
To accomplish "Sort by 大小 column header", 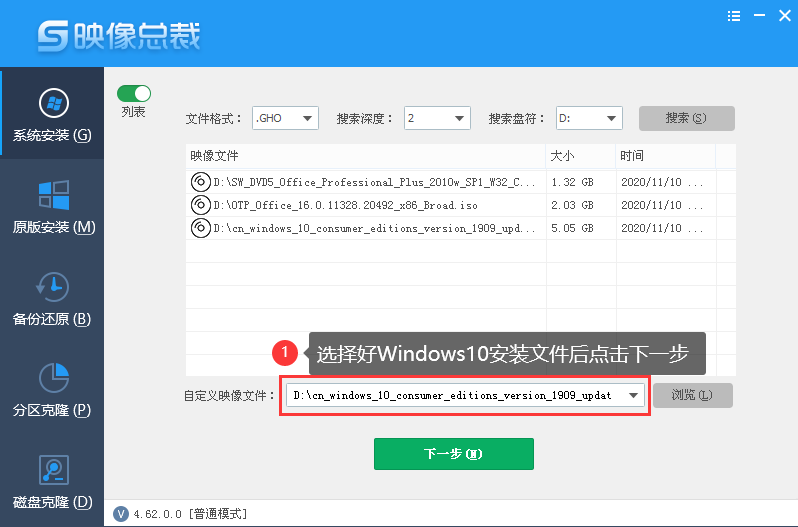I will point(581,156).
